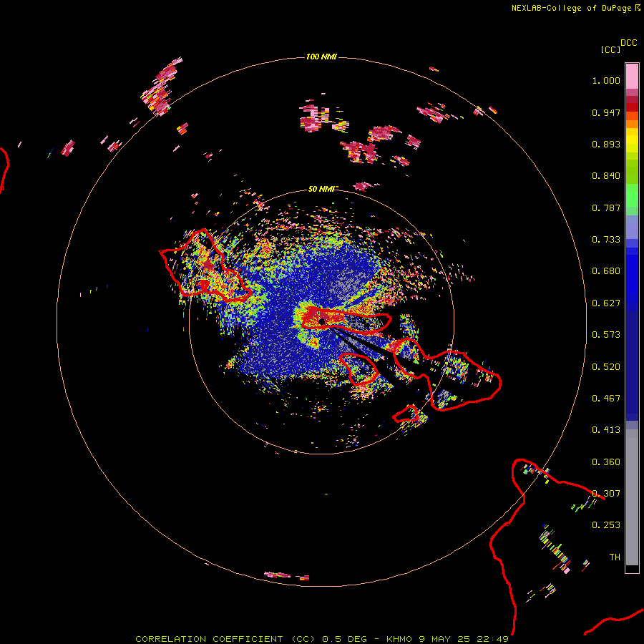Click the 0.573 legend value

click(606, 335)
